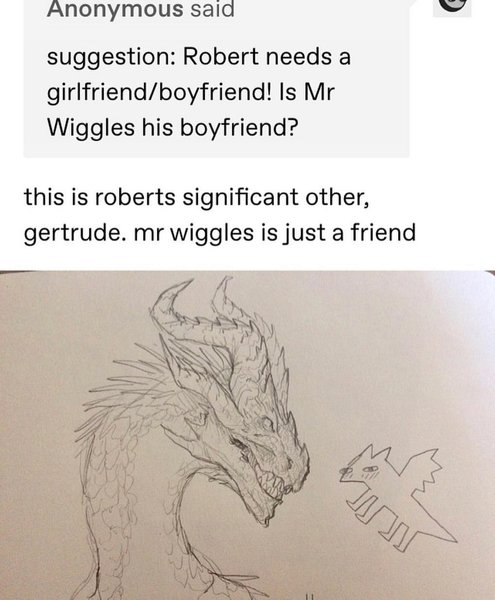
Task: Click the "Anonymous" sender name
Action: 115,8
